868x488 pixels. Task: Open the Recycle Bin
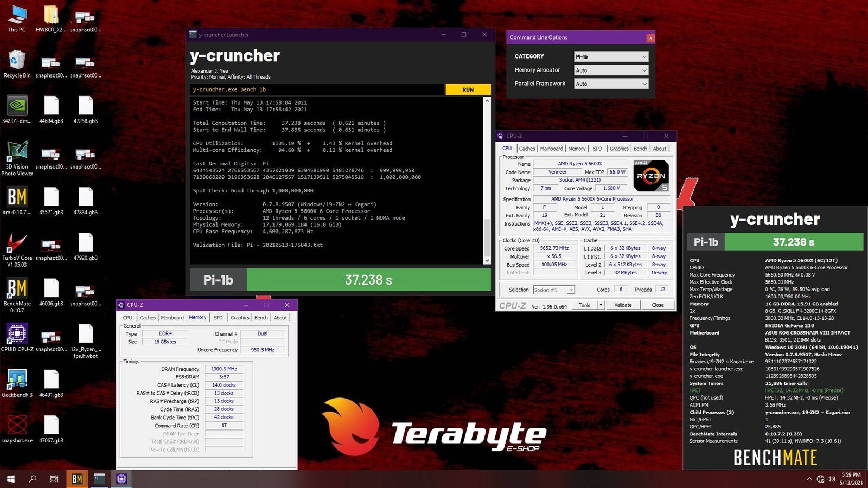tap(17, 61)
